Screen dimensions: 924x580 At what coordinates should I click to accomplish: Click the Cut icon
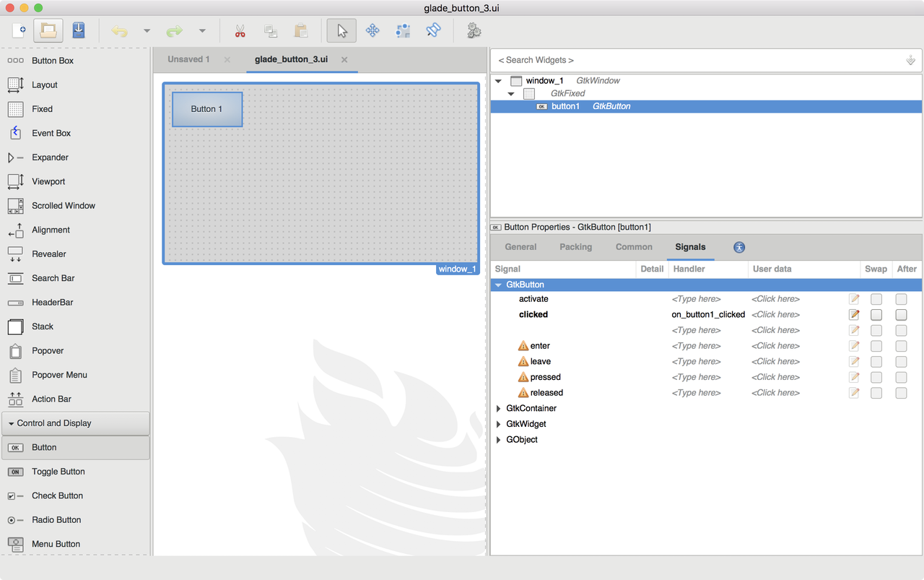tap(240, 30)
